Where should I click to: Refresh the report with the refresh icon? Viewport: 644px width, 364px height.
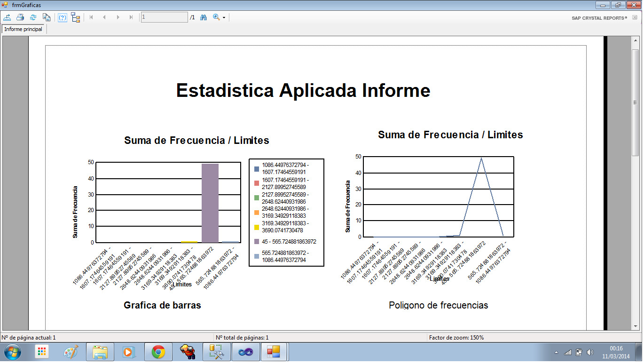tap(33, 17)
